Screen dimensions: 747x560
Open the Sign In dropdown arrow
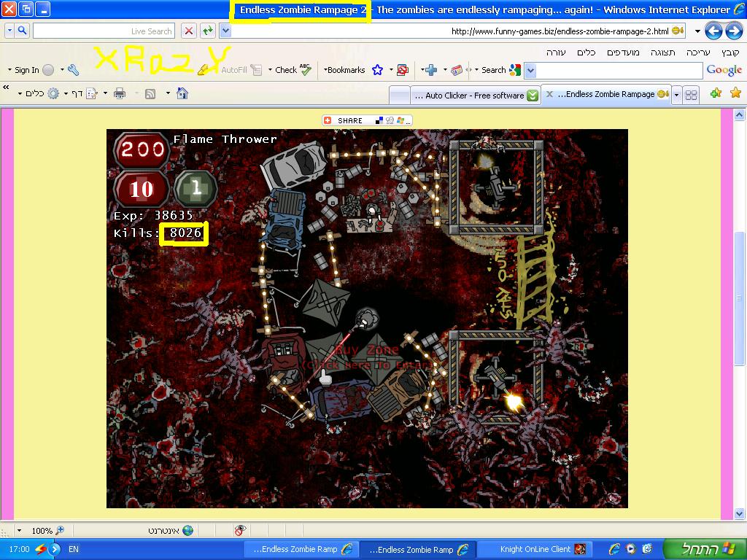[9, 70]
